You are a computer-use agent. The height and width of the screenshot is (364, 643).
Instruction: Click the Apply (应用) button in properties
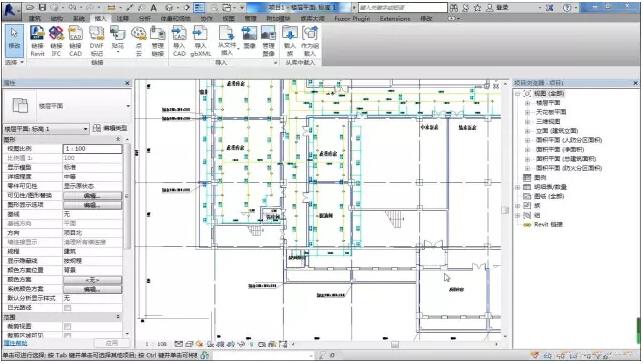click(112, 343)
